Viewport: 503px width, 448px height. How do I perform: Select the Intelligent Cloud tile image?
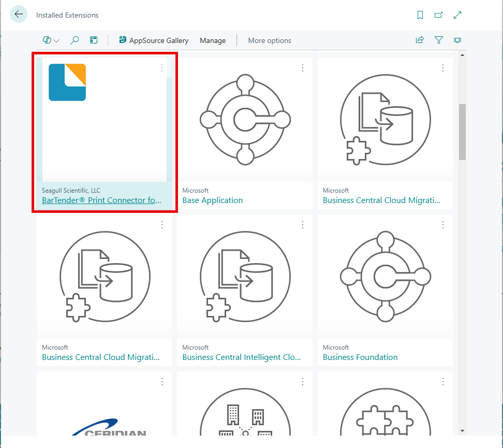pos(245,277)
